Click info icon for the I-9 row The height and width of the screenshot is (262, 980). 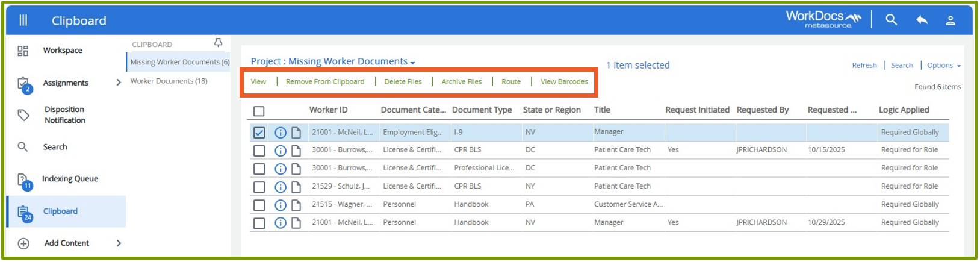tap(280, 133)
